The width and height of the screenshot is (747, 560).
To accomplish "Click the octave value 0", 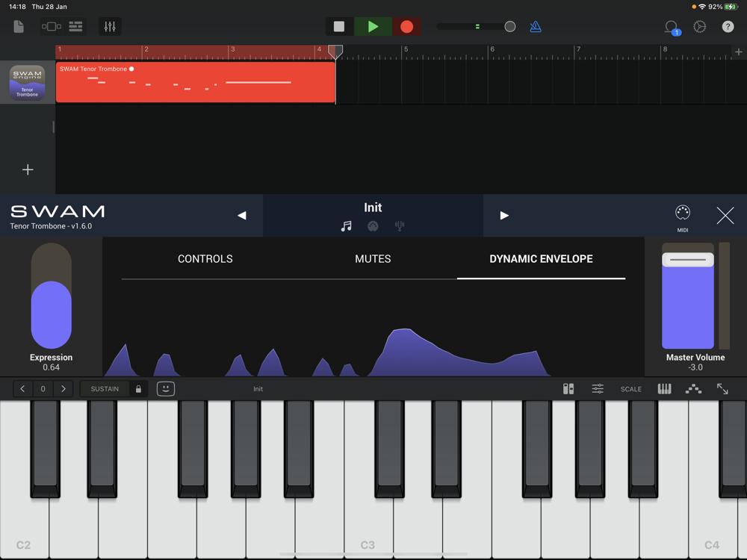I will [x=43, y=389].
